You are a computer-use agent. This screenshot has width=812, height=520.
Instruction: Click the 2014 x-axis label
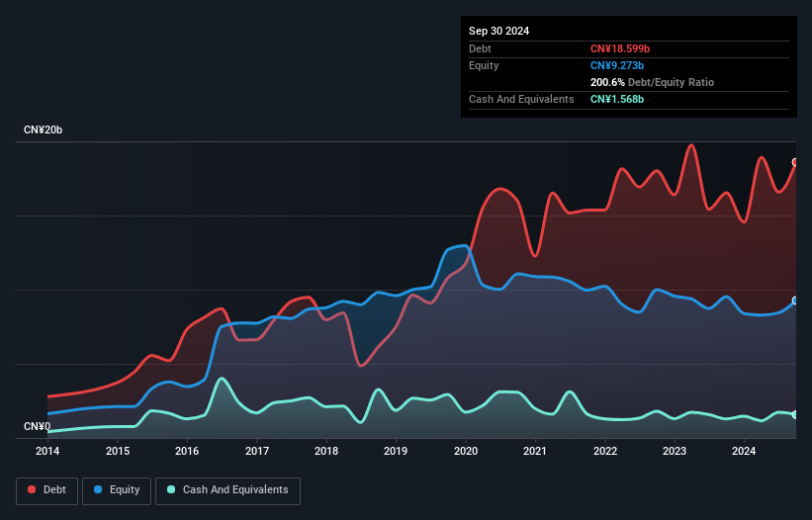tap(47, 451)
